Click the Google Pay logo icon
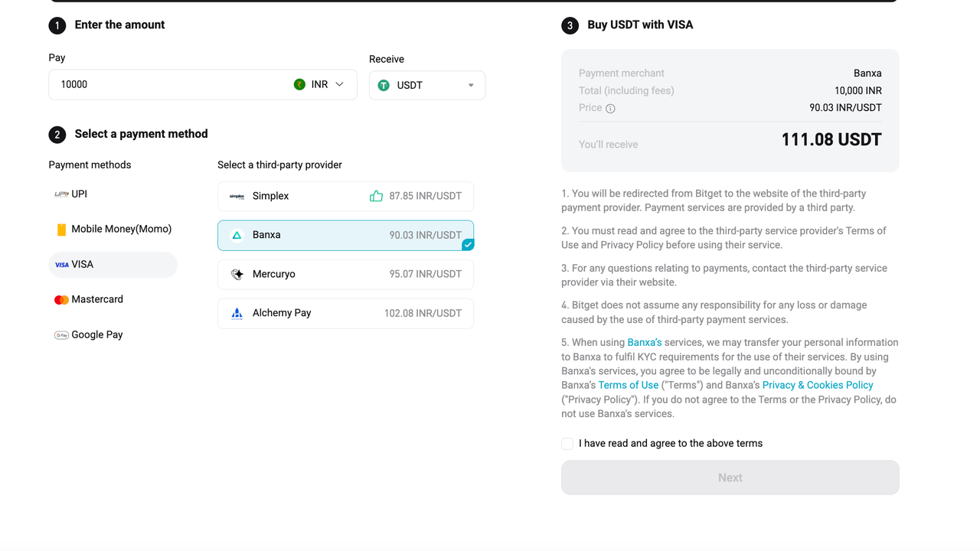Image resolution: width=980 pixels, height=551 pixels. pos(61,335)
